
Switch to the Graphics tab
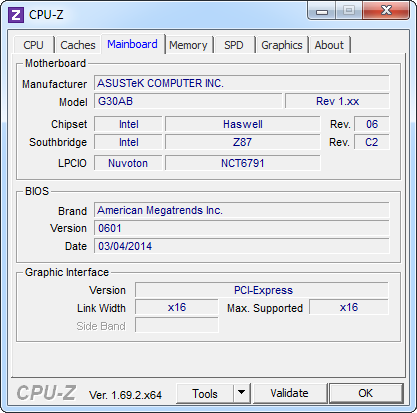(x=282, y=45)
